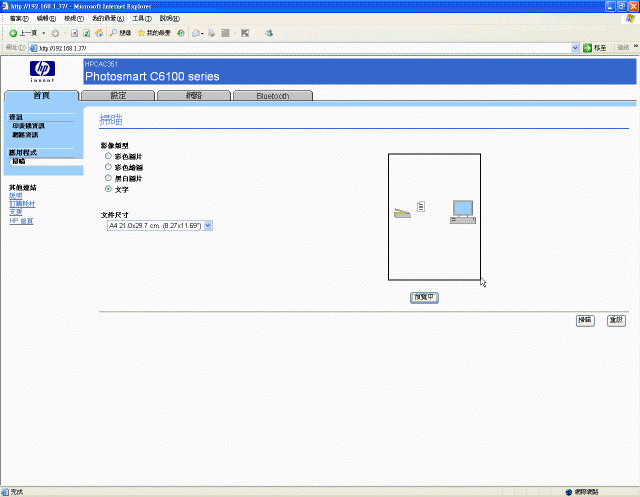Viewport: 640px width, 497px height.
Task: Open 網路資訊 network info sidebar item
Action: 25,135
